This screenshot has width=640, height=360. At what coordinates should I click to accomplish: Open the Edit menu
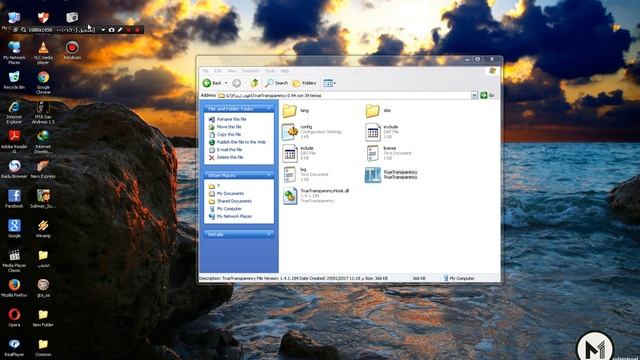tap(218, 71)
